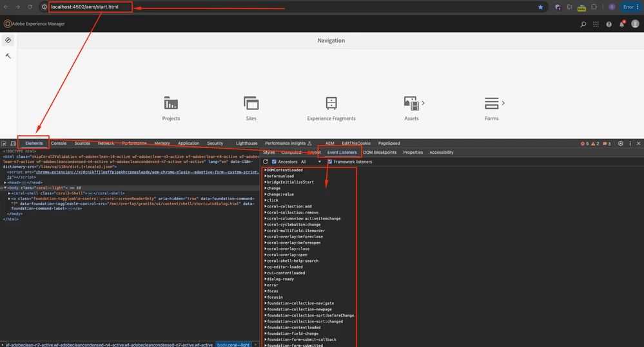Open the Elements tab

[34, 143]
